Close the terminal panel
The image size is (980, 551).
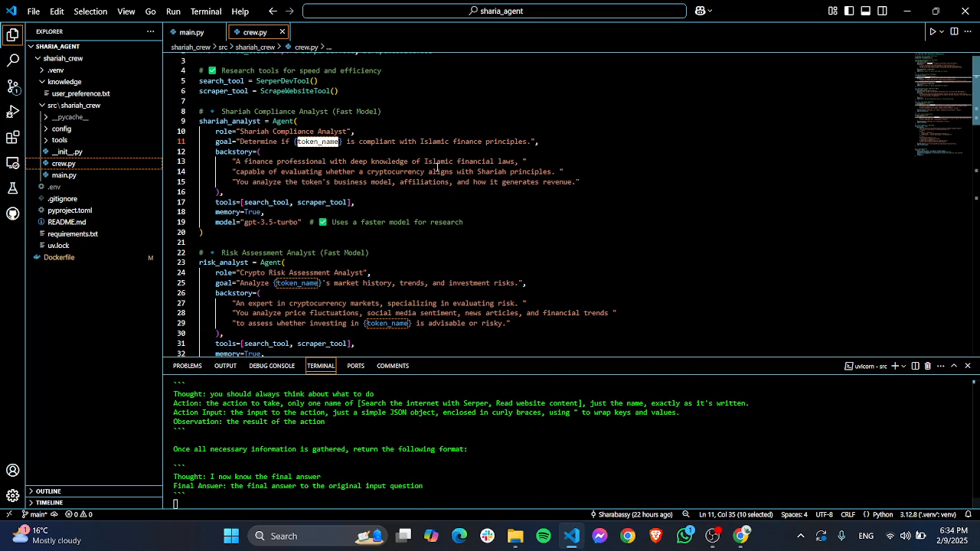[968, 366]
